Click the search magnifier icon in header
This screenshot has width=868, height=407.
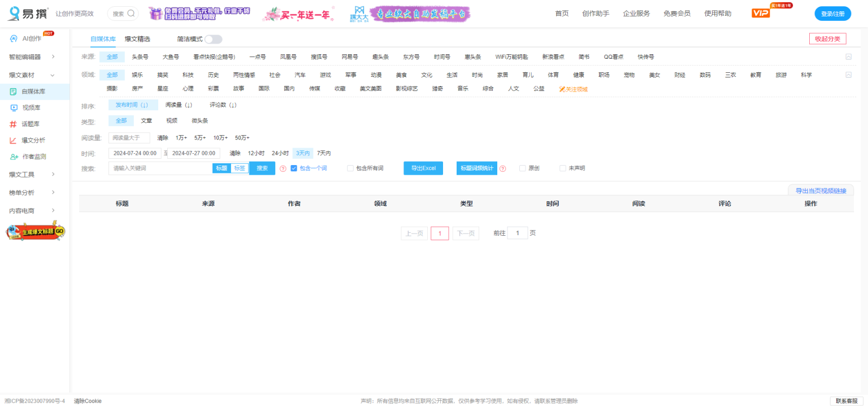click(x=131, y=13)
